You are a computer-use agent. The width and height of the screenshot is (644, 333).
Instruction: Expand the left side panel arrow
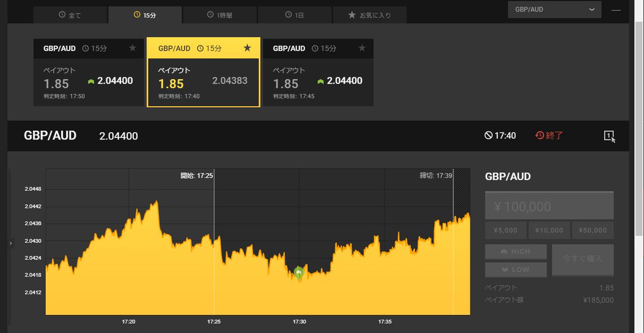11,243
